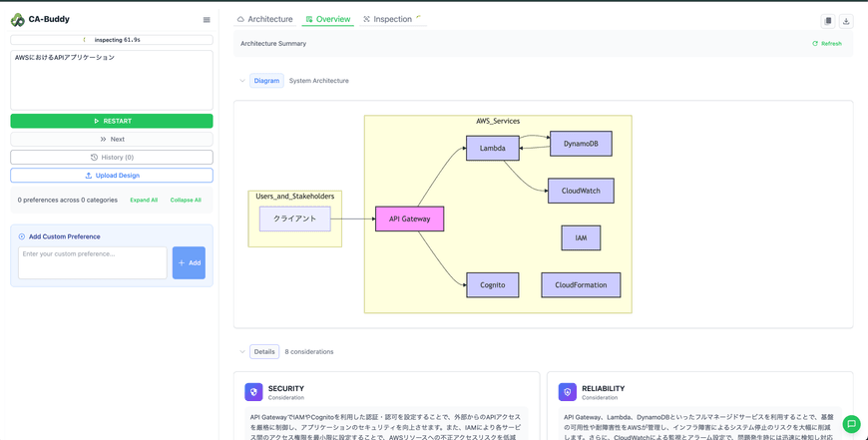This screenshot has width=868, height=440.
Task: Click the Security shield icon
Action: click(253, 393)
